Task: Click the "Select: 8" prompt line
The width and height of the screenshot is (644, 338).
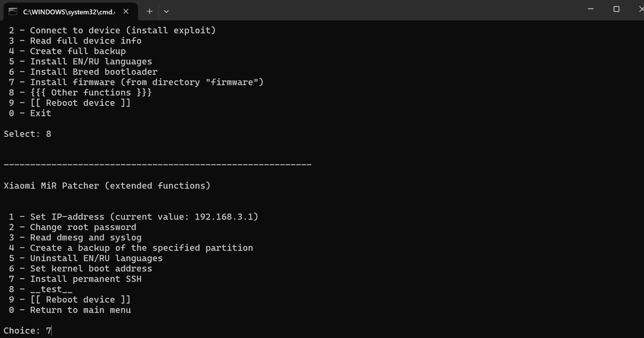Action: coord(28,134)
